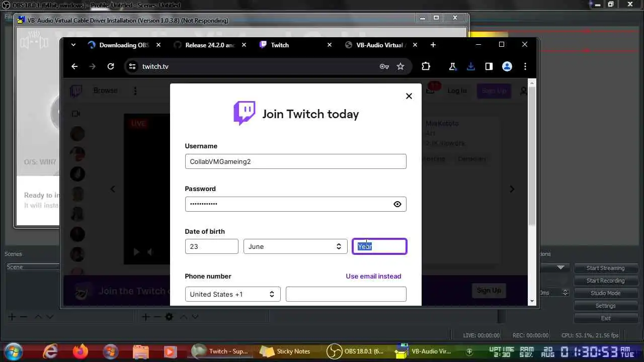The width and height of the screenshot is (644, 362).
Task: Remove scene with the minus icon in OBS
Action: click(24, 317)
